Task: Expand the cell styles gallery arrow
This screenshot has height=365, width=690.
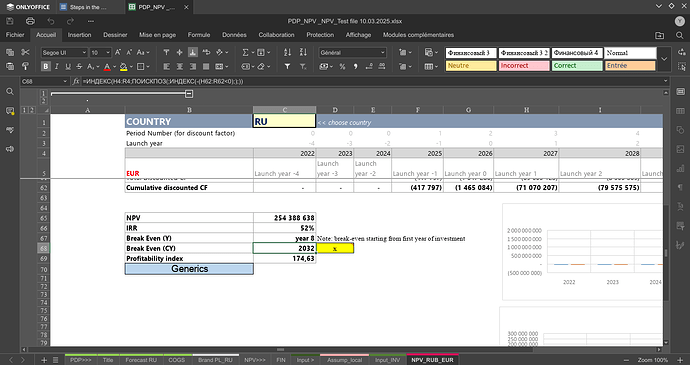Action: pos(664,59)
